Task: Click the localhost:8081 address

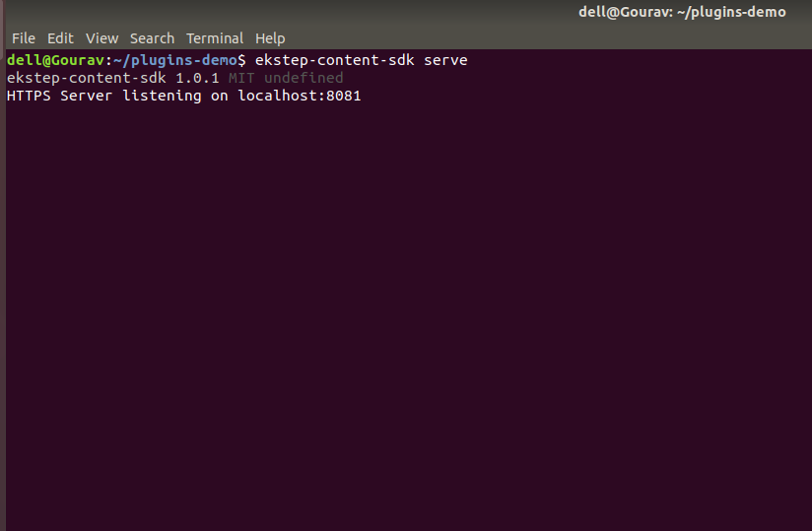Action: pyautogui.click(x=300, y=96)
